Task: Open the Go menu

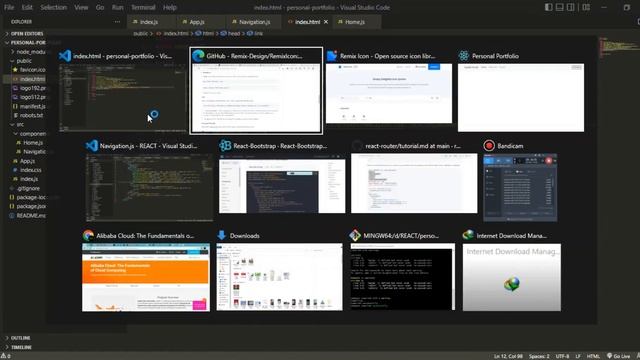Action: click(x=100, y=7)
